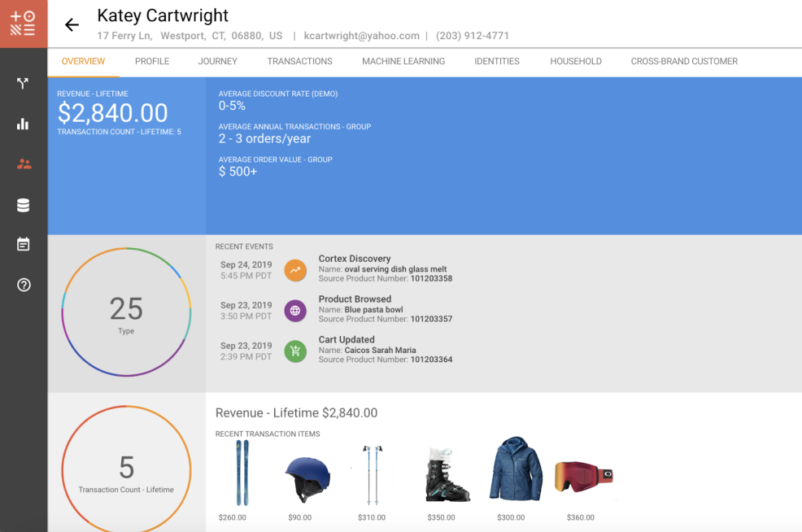Select the Household tab

(576, 61)
